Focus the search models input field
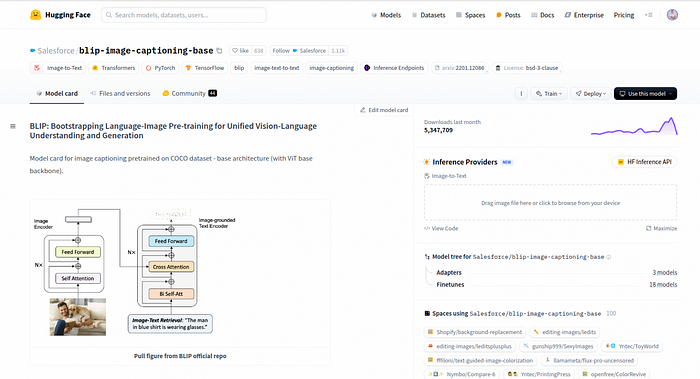The width and height of the screenshot is (700, 379). tap(184, 15)
